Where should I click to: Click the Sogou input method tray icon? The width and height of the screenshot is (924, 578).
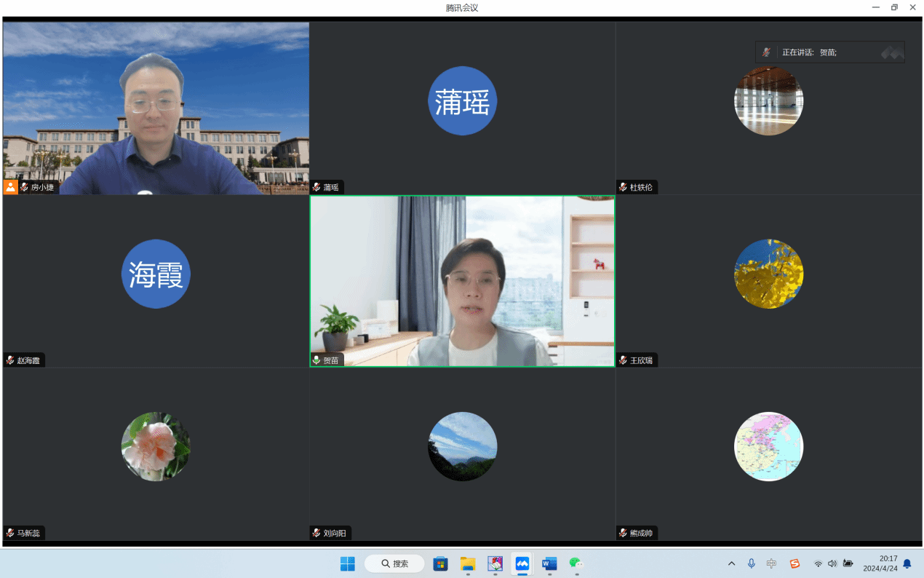794,563
